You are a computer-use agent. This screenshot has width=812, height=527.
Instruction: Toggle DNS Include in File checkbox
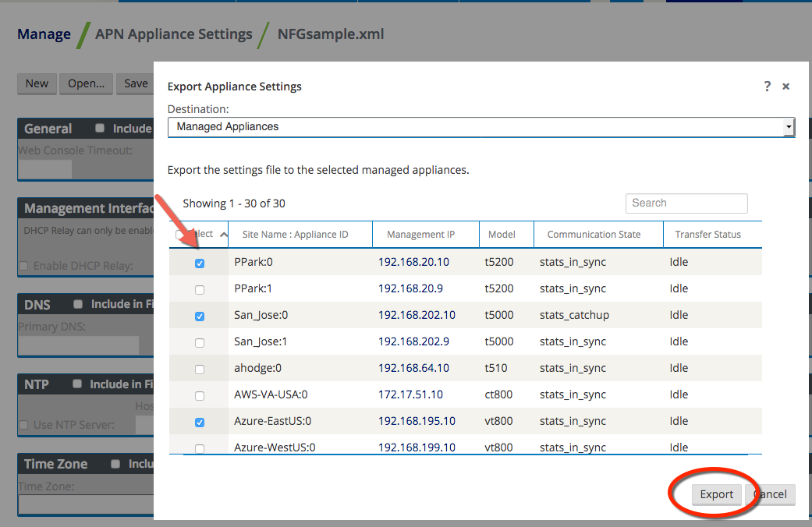pos(78,304)
